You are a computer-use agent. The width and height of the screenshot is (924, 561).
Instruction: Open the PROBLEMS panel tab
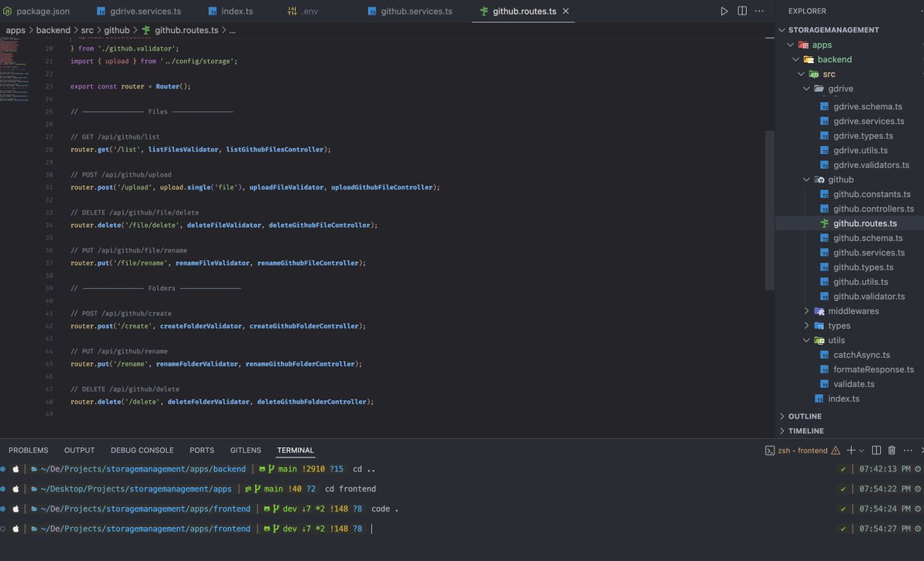pyautogui.click(x=28, y=450)
